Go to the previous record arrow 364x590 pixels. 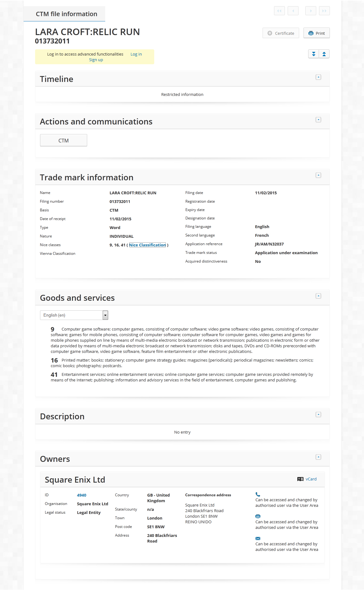pyautogui.click(x=293, y=11)
